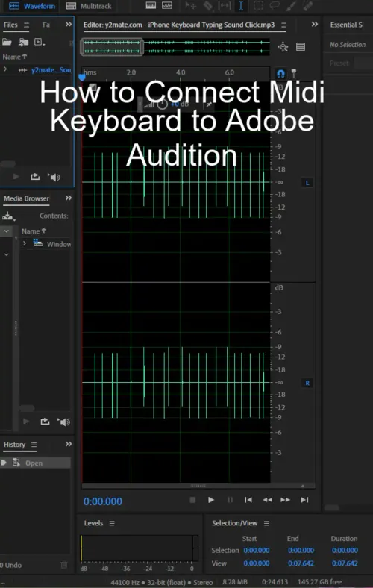
Task: Expand hidden tabs in the Files panel
Action: point(68,25)
